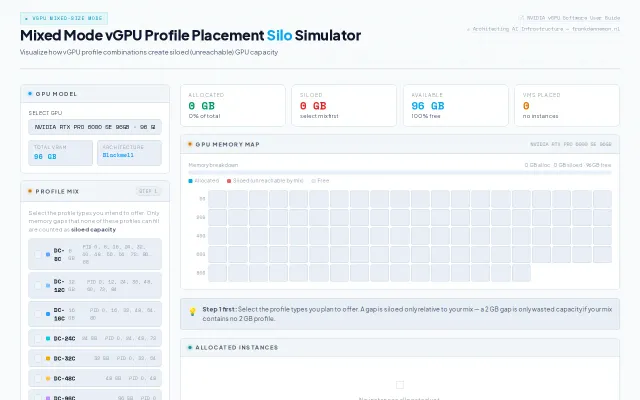This screenshot has height=400, width=640.
Task: Open Architecting AI Infrastructure link
Action: (x=546, y=29)
